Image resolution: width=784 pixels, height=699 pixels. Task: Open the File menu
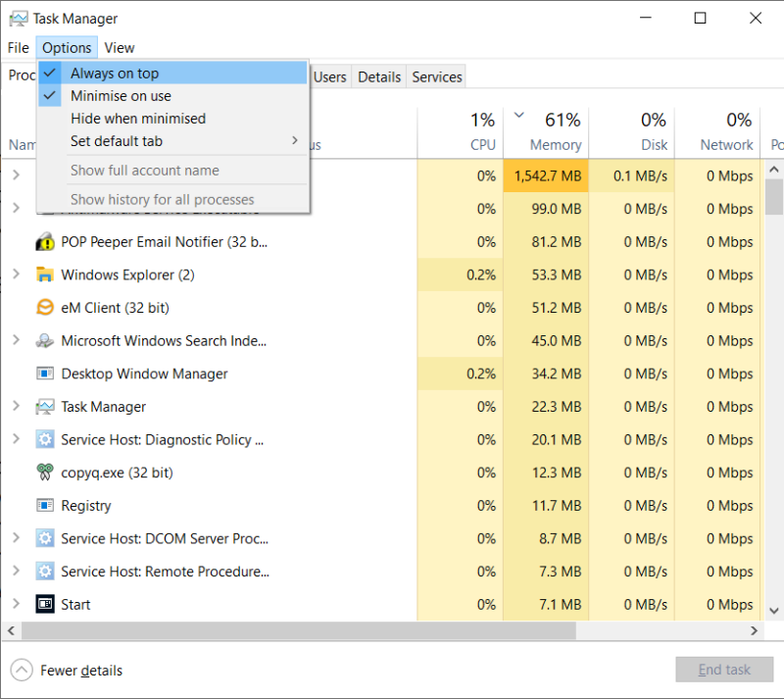tap(19, 47)
